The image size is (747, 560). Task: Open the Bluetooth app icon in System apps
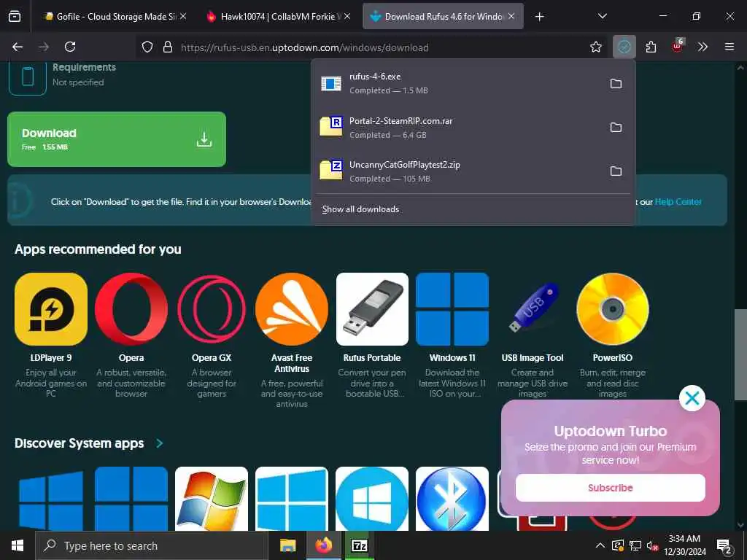coord(452,499)
